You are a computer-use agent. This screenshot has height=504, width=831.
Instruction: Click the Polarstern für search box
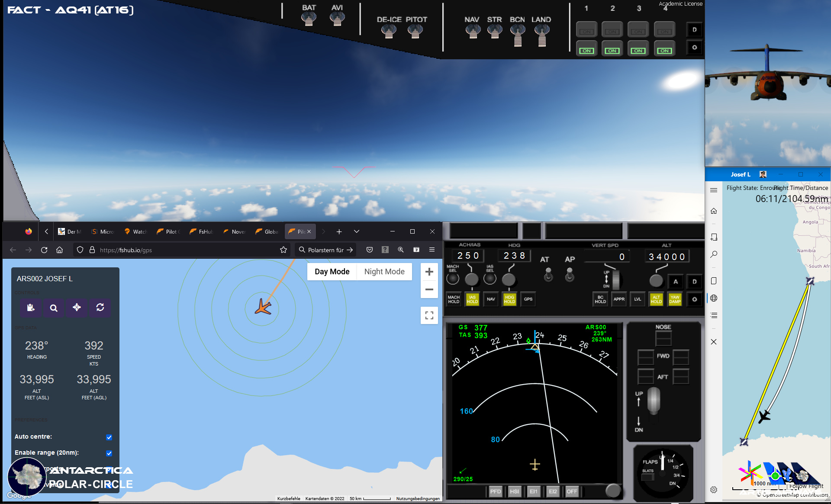pos(325,250)
